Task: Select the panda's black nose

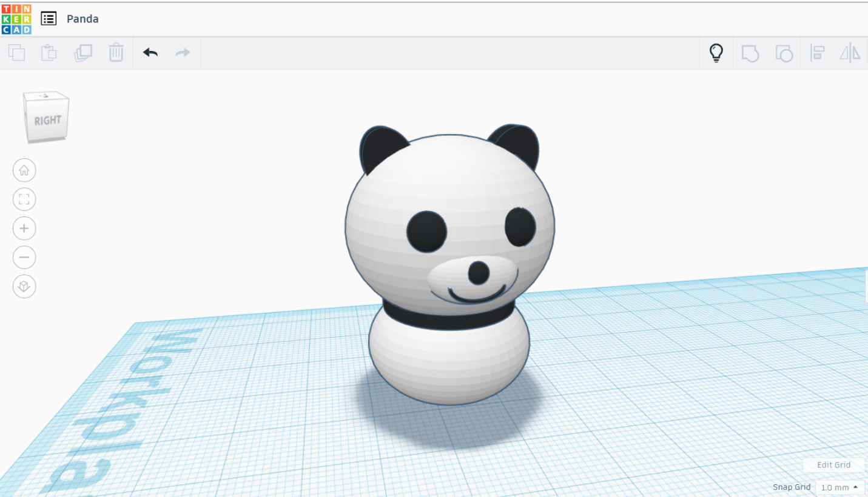Action: (479, 273)
